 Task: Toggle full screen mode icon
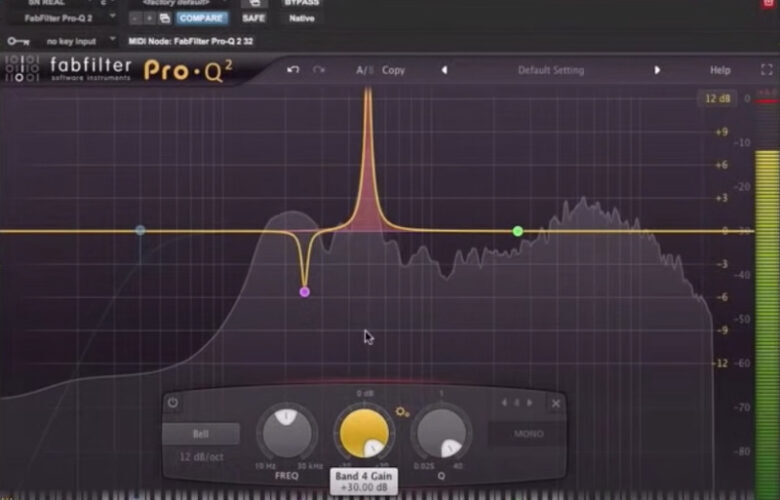pos(767,70)
